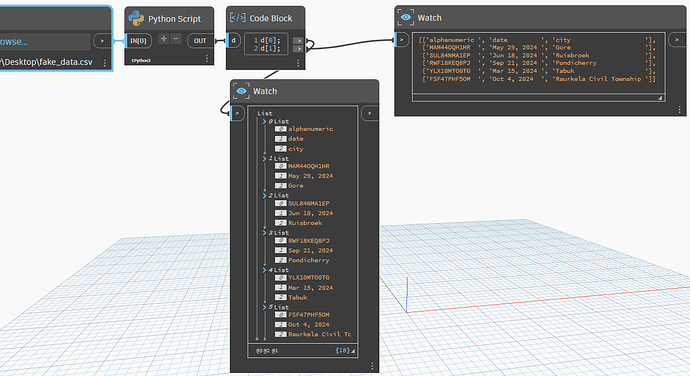Viewport: 690px width, 376px height.
Task: Open the Python Script node's three-dot menu
Action: (207, 58)
